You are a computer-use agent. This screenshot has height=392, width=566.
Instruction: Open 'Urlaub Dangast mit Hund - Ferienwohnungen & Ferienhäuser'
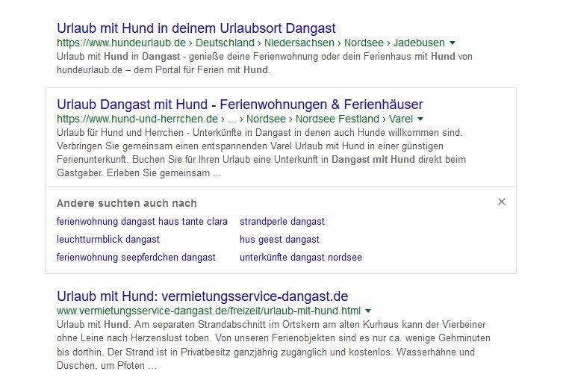click(x=240, y=105)
